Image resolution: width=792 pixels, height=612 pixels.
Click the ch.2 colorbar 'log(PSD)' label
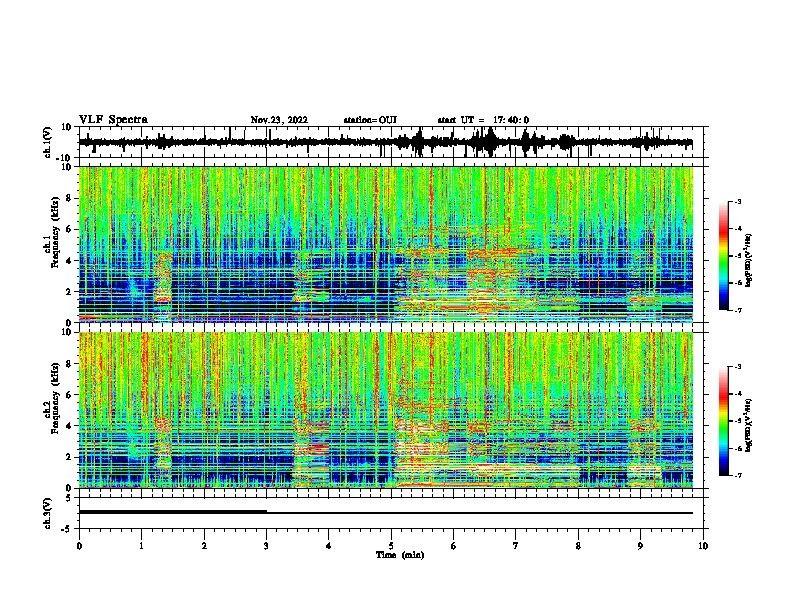tap(749, 425)
